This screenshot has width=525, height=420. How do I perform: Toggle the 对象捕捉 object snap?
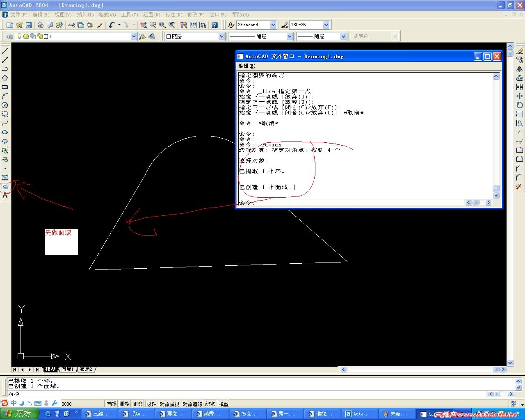point(169,404)
